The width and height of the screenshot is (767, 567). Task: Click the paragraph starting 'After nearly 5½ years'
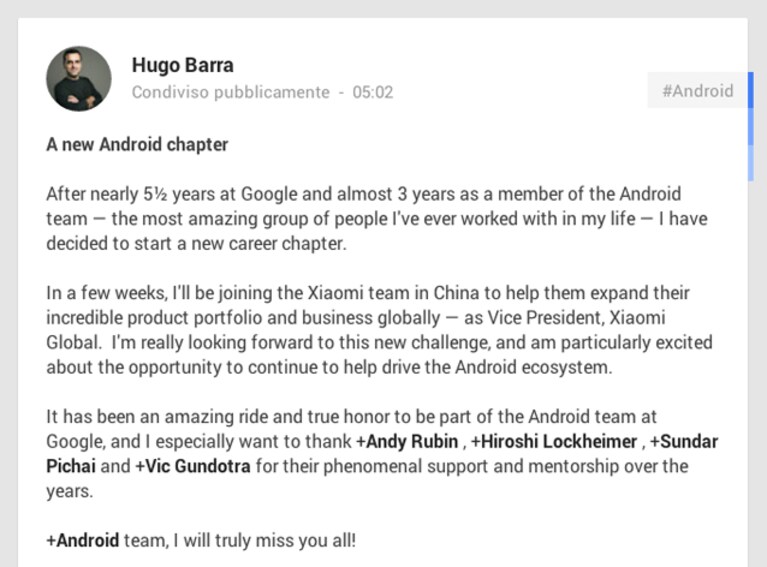tap(377, 219)
